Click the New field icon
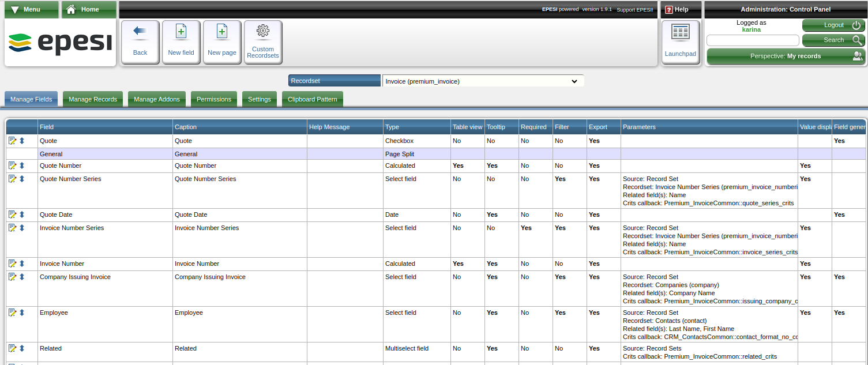Viewport: 868px width, 365px height. (x=181, y=32)
